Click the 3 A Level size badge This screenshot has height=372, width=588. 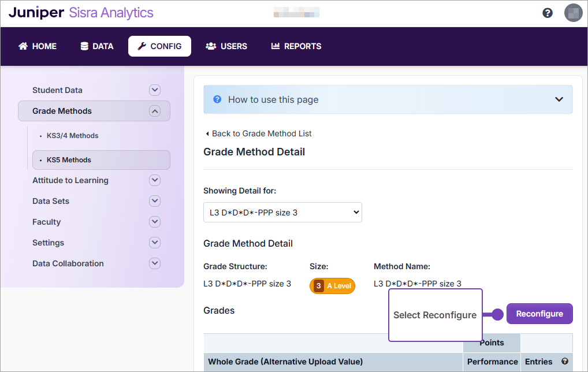point(332,286)
